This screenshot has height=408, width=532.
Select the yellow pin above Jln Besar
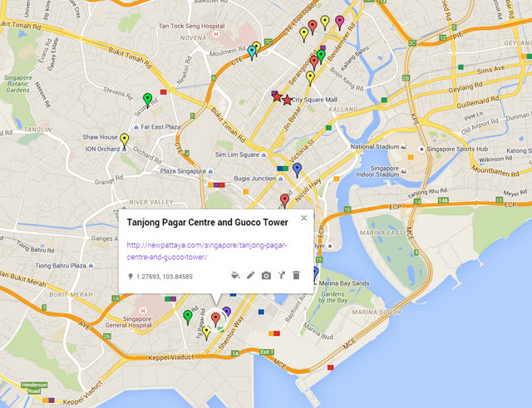(x=310, y=77)
